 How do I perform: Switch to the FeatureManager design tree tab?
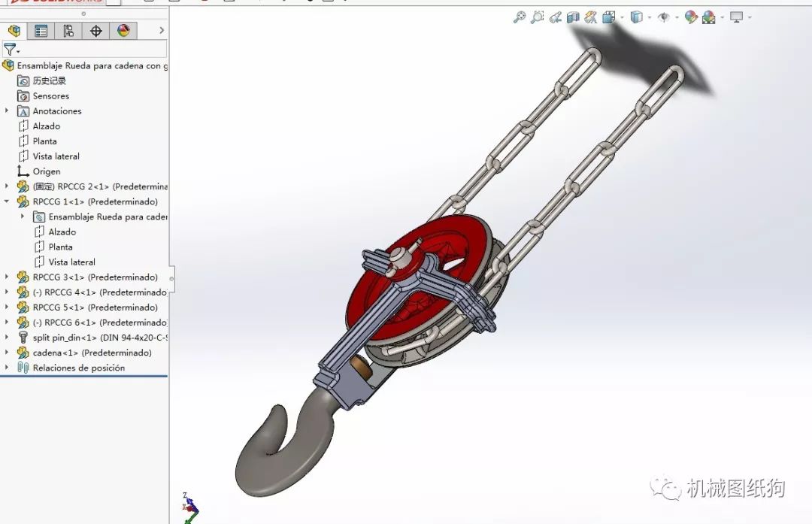(14, 31)
